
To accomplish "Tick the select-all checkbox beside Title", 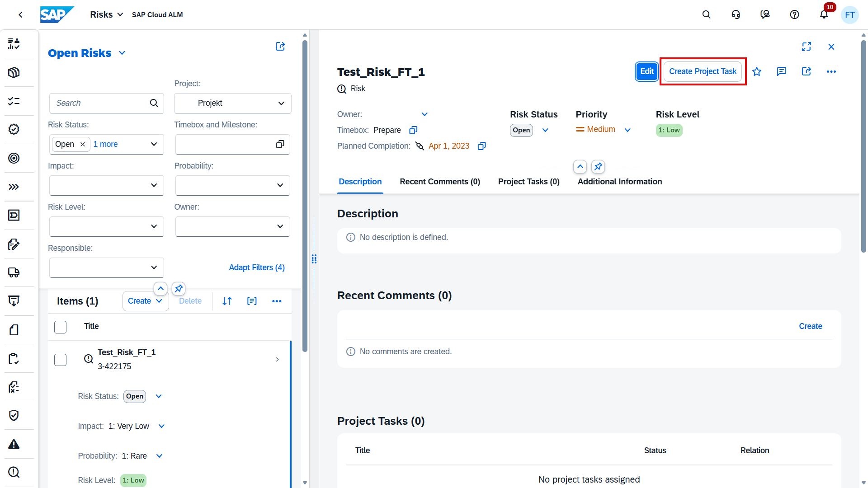I will pyautogui.click(x=60, y=327).
